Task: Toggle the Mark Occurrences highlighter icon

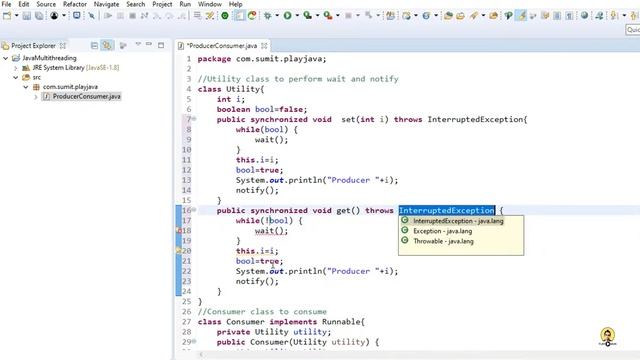Action: pyautogui.click(x=521, y=16)
